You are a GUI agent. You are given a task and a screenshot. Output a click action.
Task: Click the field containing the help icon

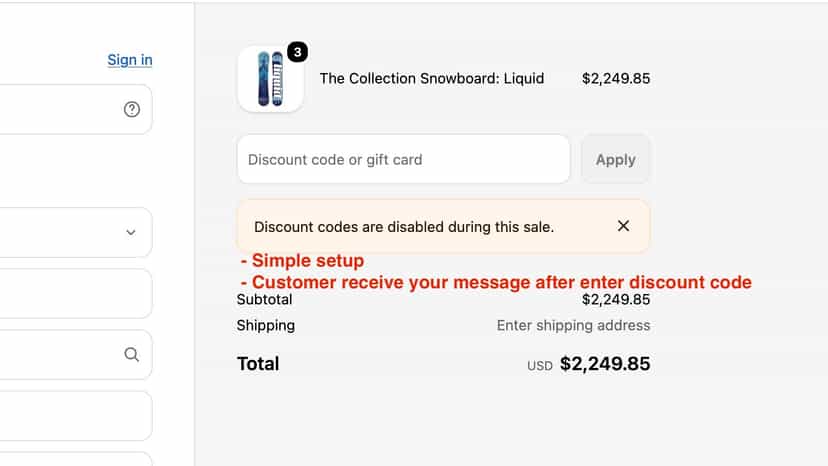76,109
